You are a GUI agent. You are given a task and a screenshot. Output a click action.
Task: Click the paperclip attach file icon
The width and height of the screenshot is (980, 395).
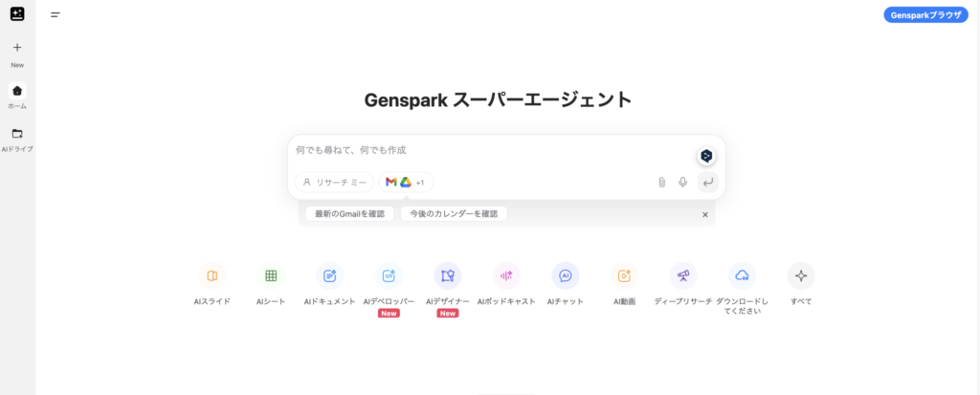[x=661, y=183]
